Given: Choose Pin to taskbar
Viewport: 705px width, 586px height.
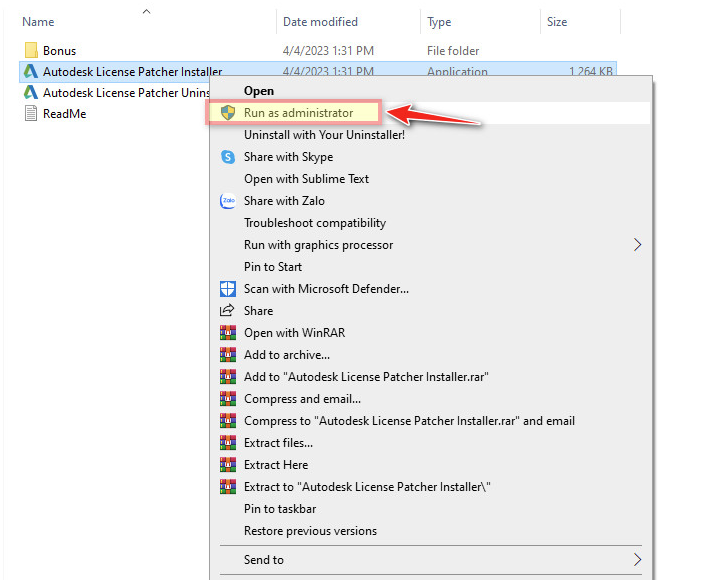Looking at the screenshot, I should pyautogui.click(x=279, y=509).
